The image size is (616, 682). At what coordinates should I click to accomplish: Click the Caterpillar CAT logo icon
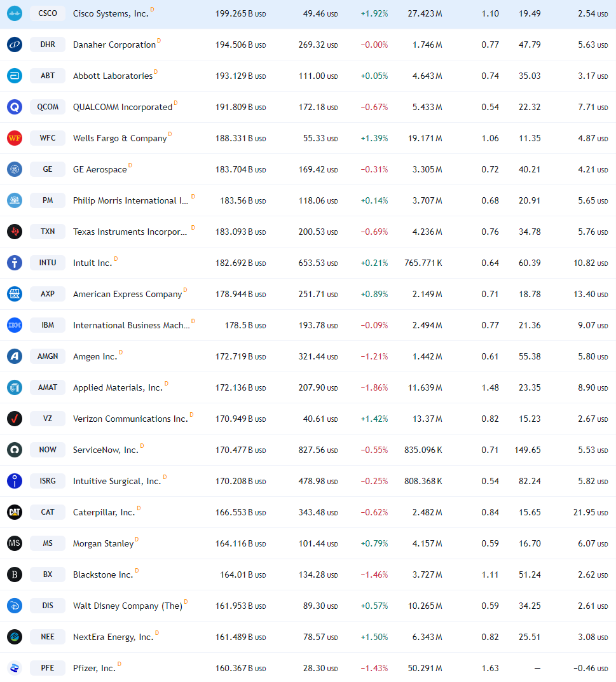click(x=15, y=512)
